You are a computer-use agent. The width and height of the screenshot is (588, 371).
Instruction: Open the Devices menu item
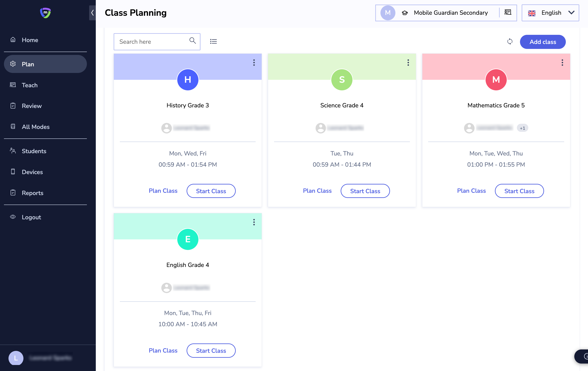(x=32, y=172)
